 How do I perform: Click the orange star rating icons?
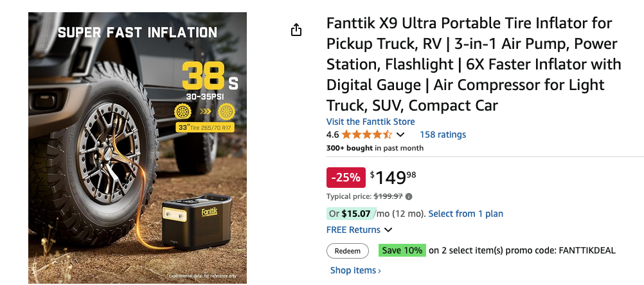tap(366, 135)
